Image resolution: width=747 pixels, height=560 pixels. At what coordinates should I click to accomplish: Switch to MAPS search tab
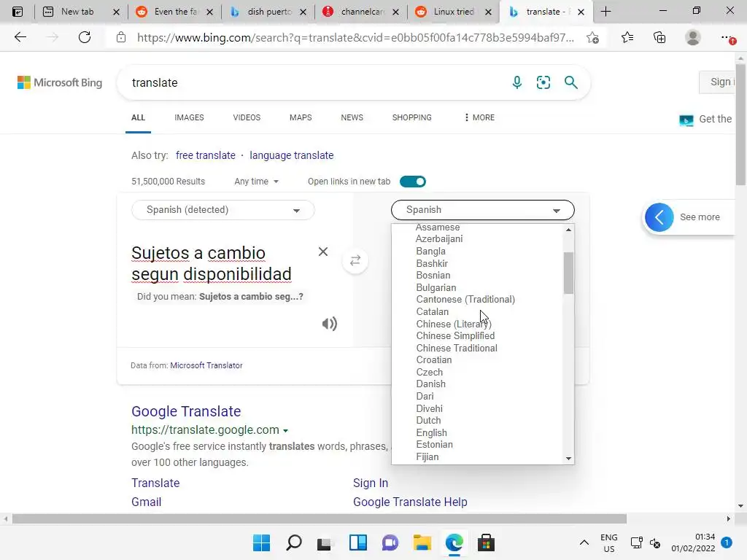[x=301, y=117]
